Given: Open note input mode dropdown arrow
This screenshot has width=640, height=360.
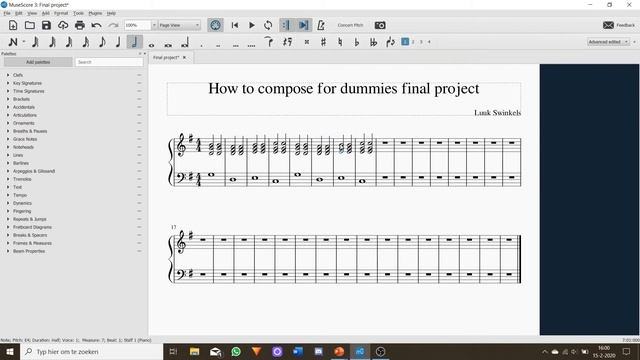Looking at the screenshot, I should [x=24, y=42].
